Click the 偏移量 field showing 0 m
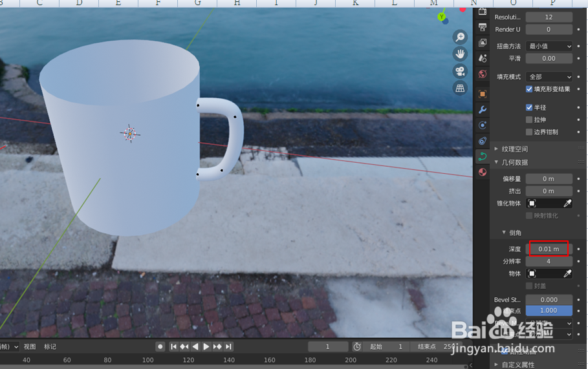 tap(549, 179)
